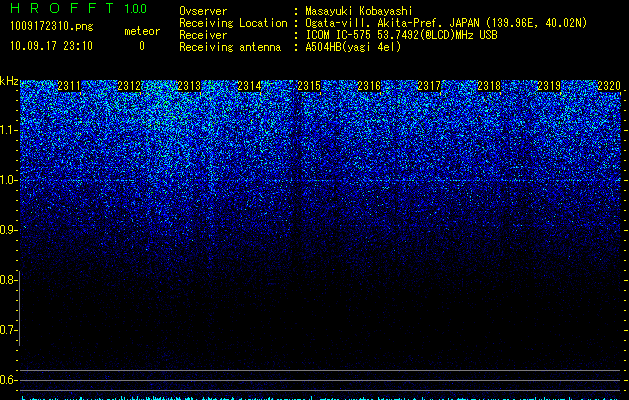Click the 2320 time marker
629x400 pixels.
[x=609, y=86]
